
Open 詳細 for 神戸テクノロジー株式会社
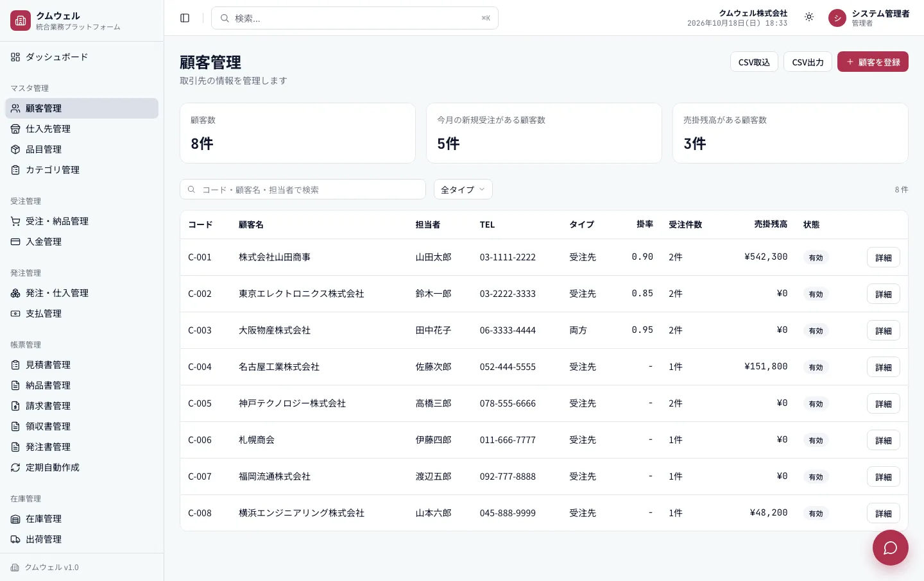(884, 403)
